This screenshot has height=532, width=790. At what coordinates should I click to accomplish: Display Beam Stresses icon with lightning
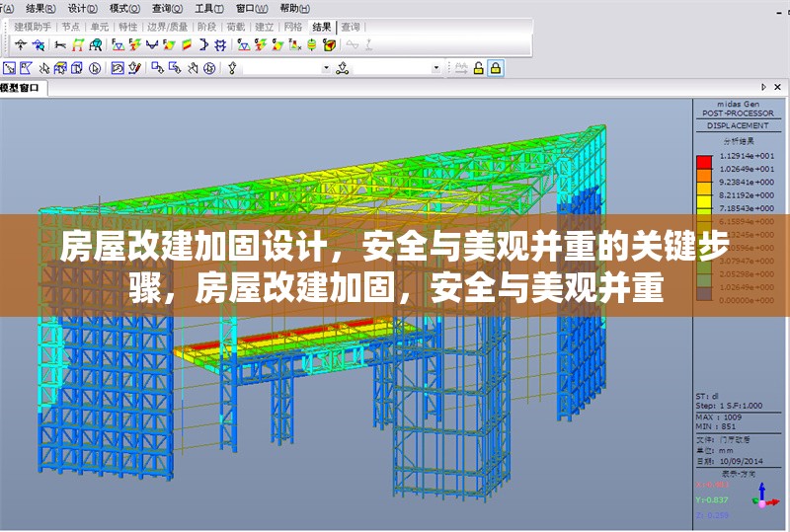(x=260, y=44)
